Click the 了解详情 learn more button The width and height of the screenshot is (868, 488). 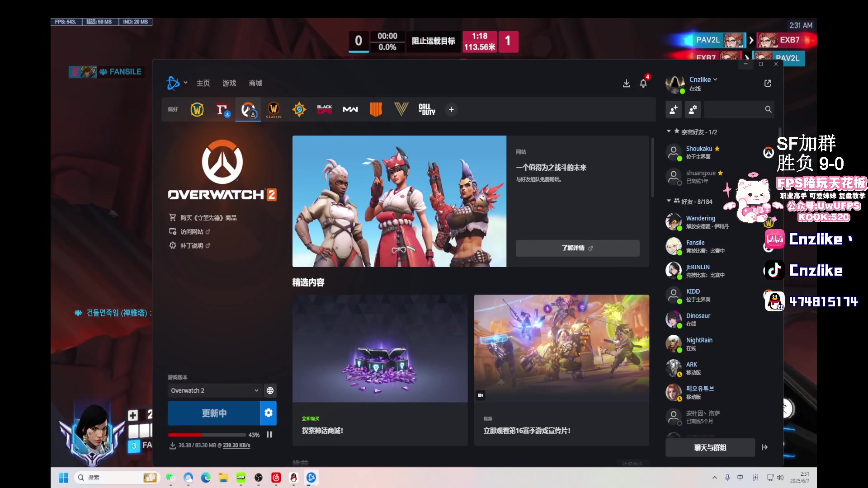pos(577,248)
